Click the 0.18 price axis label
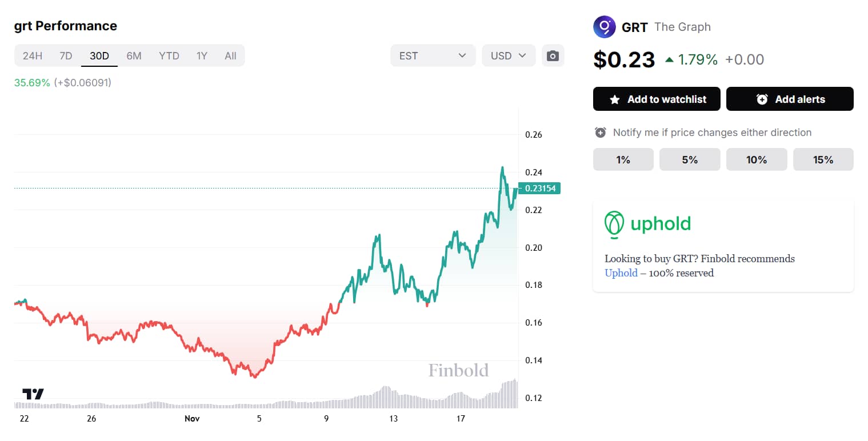The image size is (868, 441). (x=533, y=285)
